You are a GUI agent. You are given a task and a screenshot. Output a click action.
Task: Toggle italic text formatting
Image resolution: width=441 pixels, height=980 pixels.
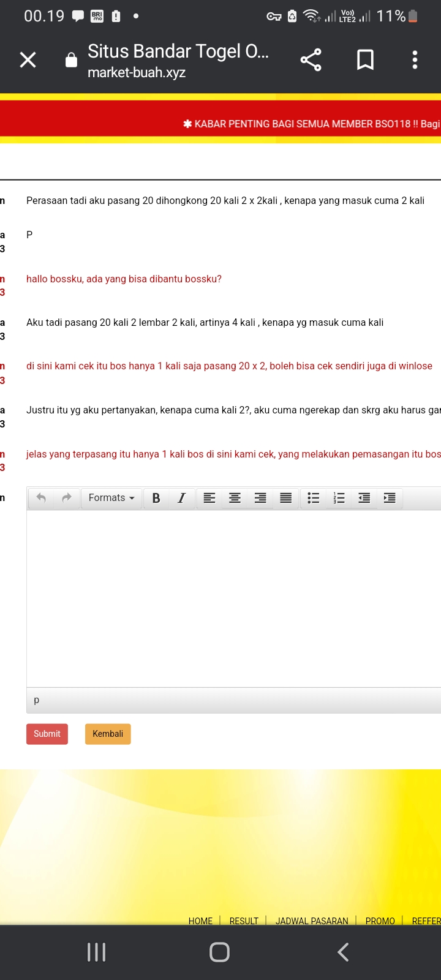click(x=181, y=498)
